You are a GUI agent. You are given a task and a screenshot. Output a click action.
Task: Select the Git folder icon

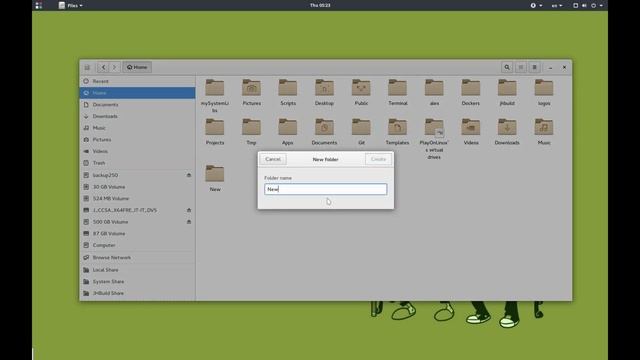[x=361, y=127]
